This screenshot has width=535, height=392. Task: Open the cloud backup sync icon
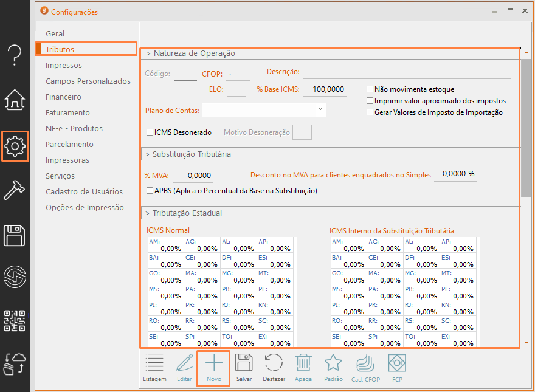[x=15, y=364]
